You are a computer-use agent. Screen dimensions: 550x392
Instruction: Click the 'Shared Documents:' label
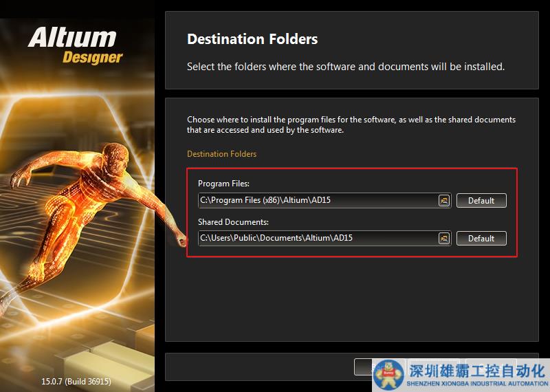[233, 222]
